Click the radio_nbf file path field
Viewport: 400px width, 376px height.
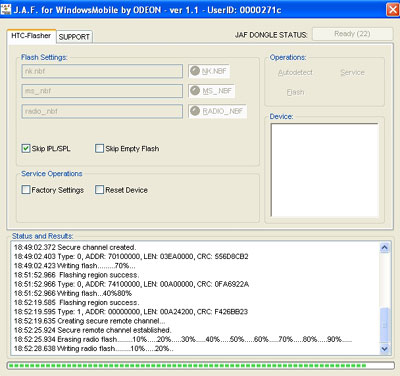[x=102, y=111]
